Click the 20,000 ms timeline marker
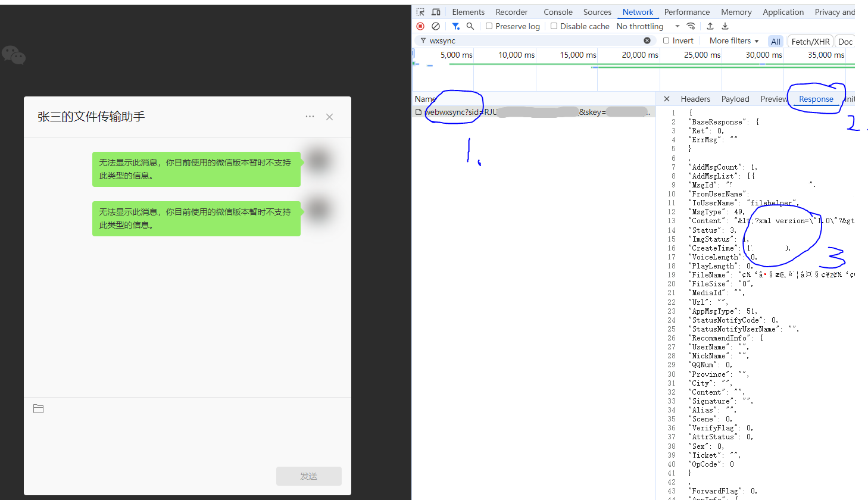 pyautogui.click(x=639, y=55)
